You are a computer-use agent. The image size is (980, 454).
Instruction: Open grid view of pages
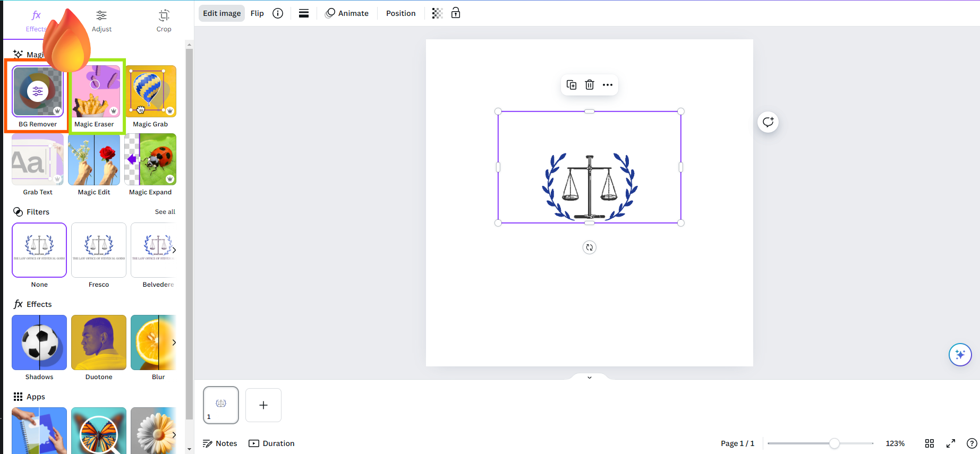click(930, 443)
